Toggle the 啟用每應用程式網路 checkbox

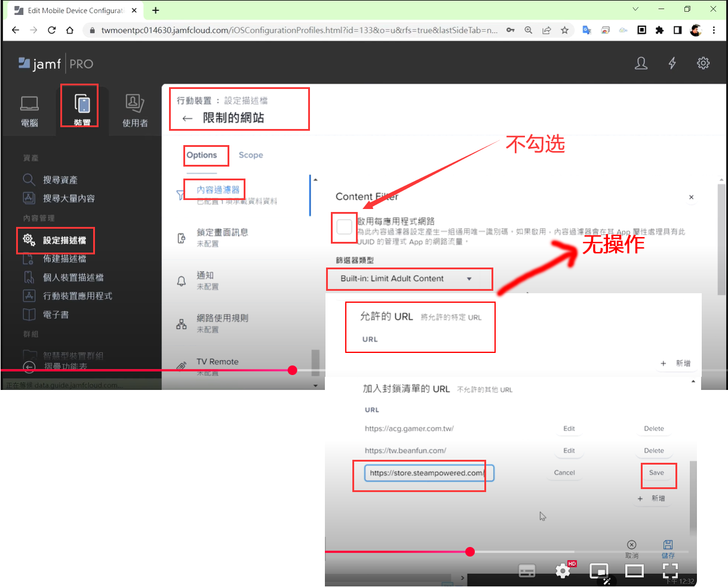click(x=345, y=227)
